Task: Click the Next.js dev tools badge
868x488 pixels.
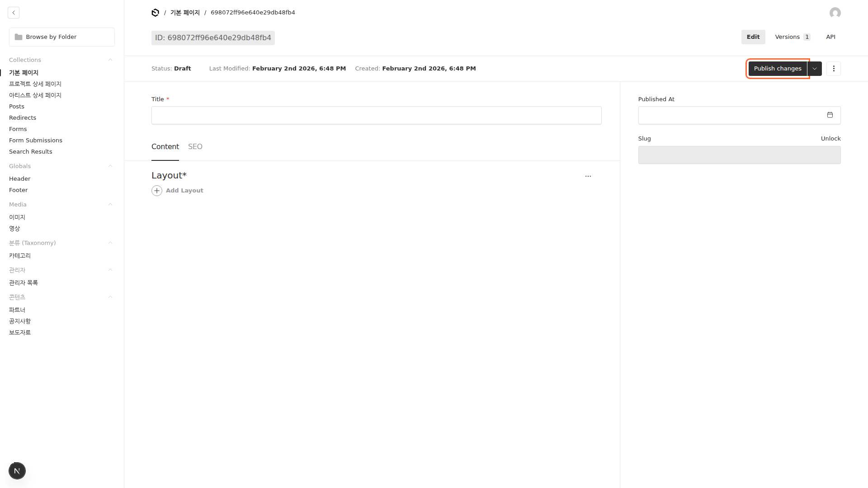Action: click(x=17, y=471)
